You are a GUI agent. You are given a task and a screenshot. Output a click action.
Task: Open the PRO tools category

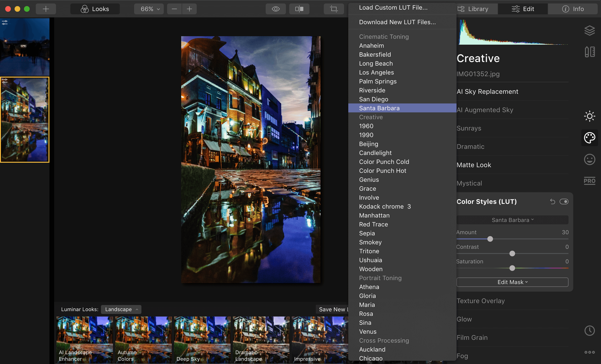pyautogui.click(x=589, y=181)
